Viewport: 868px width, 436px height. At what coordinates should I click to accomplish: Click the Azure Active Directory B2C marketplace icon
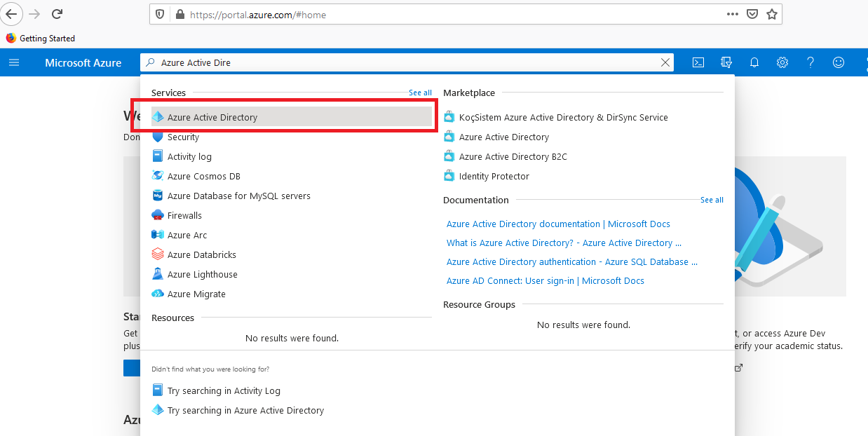point(449,156)
